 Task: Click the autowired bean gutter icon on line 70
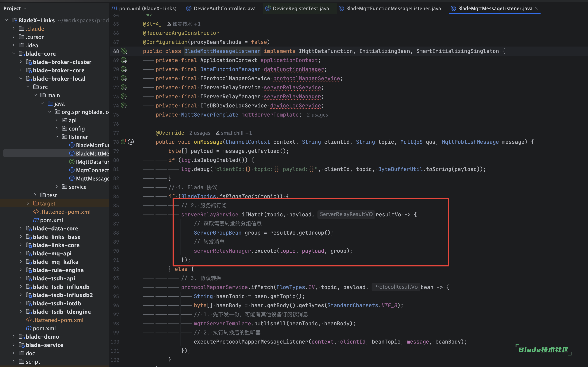pos(124,69)
